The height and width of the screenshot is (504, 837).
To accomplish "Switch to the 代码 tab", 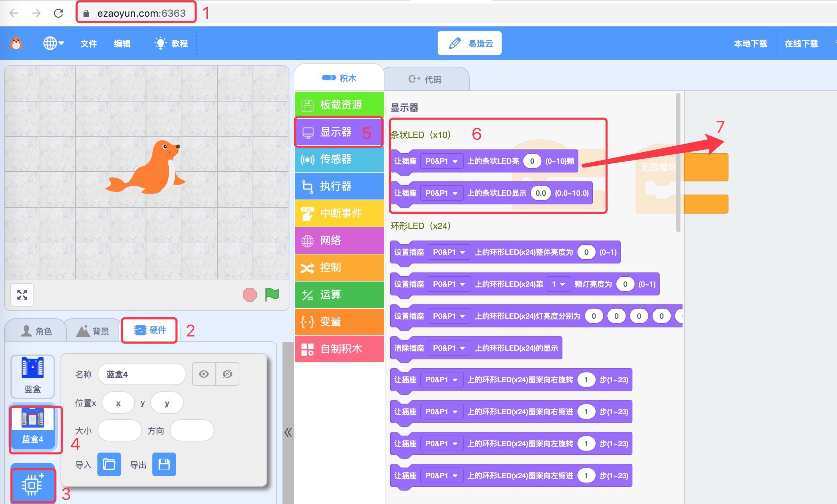I will click(425, 79).
